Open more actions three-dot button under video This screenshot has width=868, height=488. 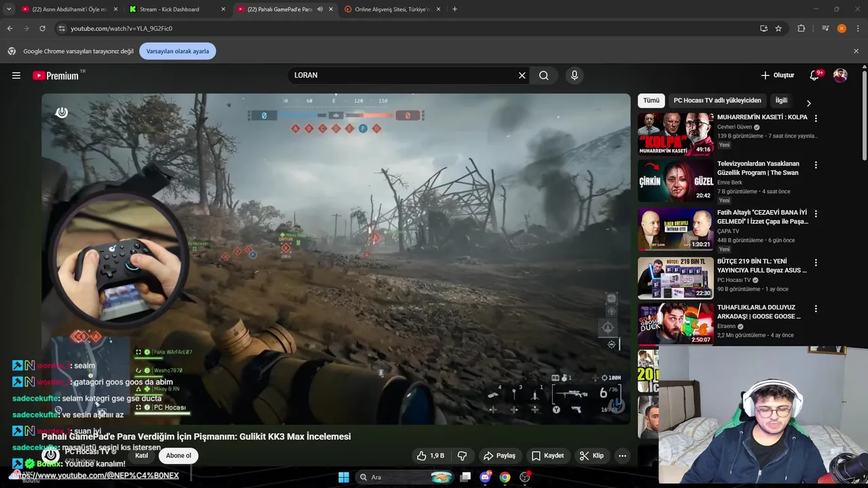(x=623, y=455)
